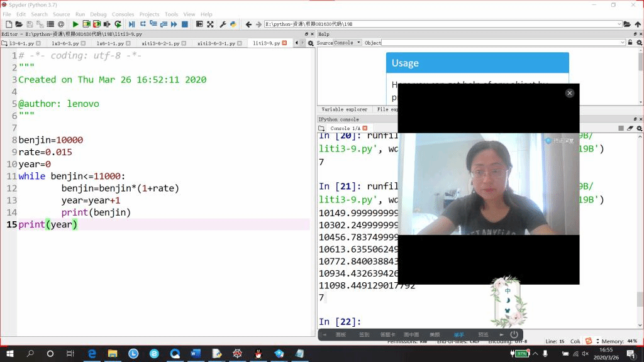The width and height of the screenshot is (644, 362).
Task: Click the blue Stop debugging square icon
Action: click(185, 24)
